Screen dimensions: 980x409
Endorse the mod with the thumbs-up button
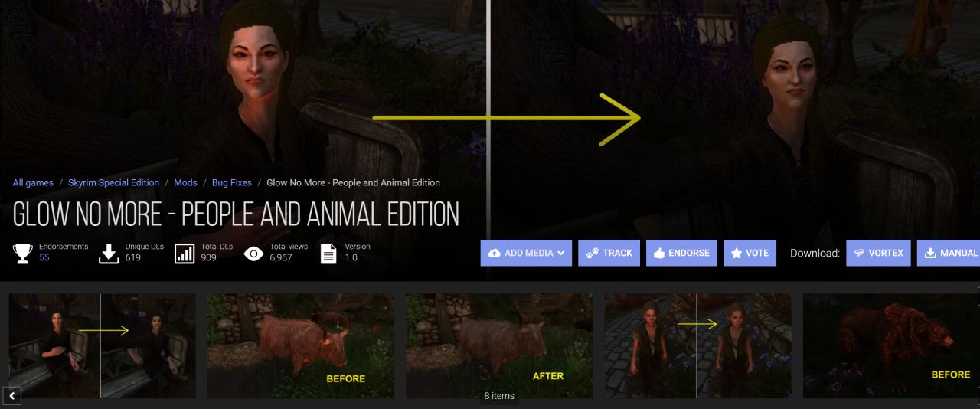[x=681, y=253]
